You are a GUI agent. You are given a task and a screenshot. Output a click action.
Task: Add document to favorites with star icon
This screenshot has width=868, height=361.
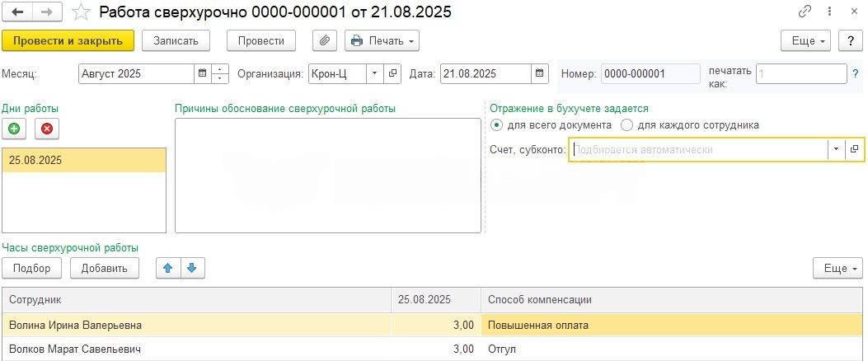(82, 12)
